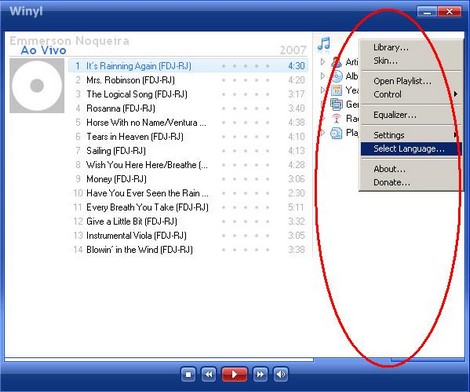Skip to the next track
This screenshot has width=470, height=392.
point(260,375)
